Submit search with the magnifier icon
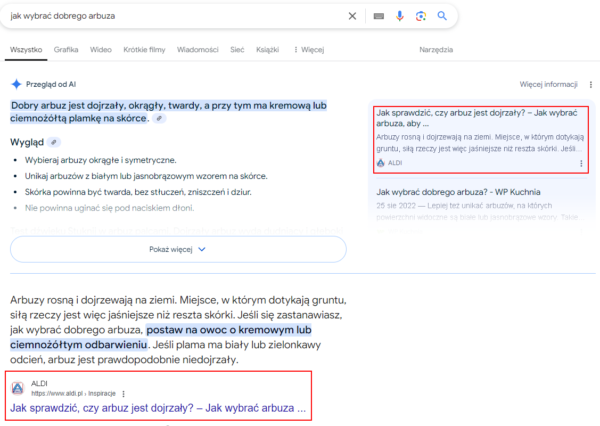600x426 pixels. tap(442, 16)
